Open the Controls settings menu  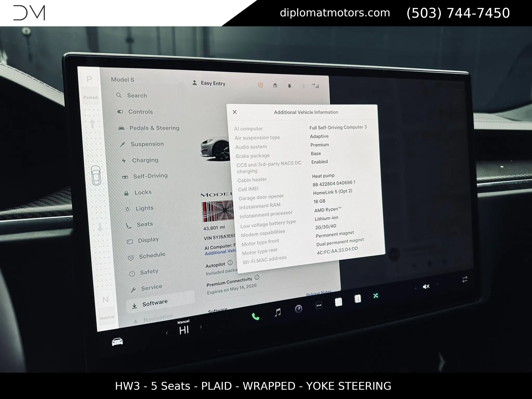[135, 112]
